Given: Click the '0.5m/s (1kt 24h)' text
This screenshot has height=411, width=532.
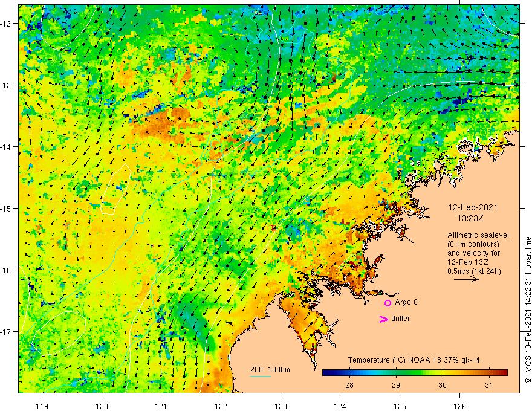Looking at the screenshot, I should 474,271.
